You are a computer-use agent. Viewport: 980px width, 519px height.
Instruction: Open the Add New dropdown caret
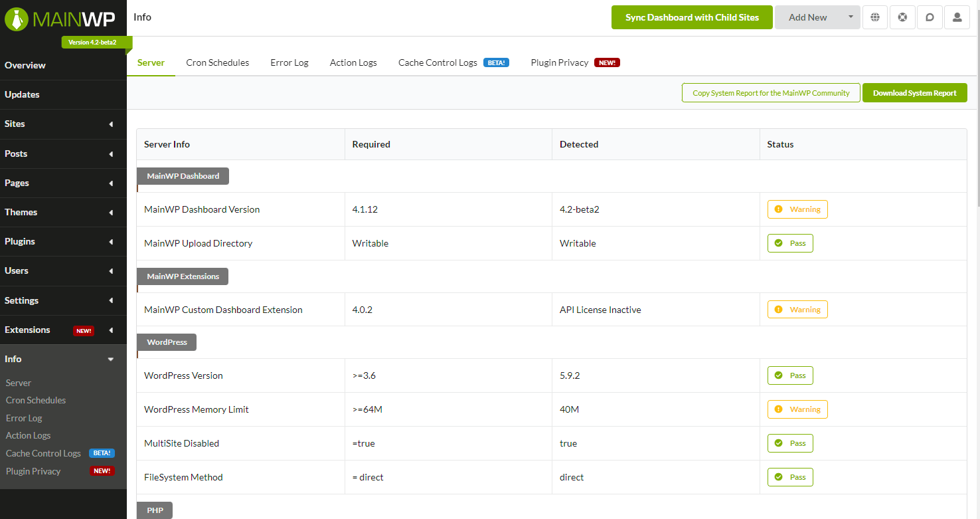click(x=851, y=17)
